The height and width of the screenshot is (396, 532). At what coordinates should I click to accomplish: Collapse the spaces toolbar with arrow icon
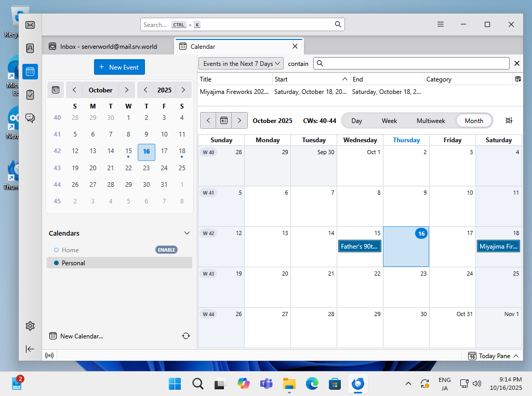30,349
